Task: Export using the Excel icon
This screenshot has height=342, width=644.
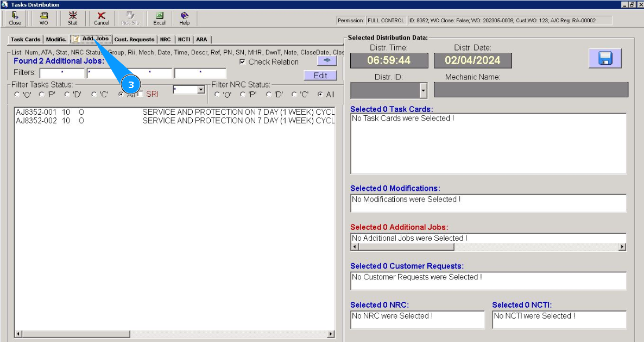Action: pos(159,18)
